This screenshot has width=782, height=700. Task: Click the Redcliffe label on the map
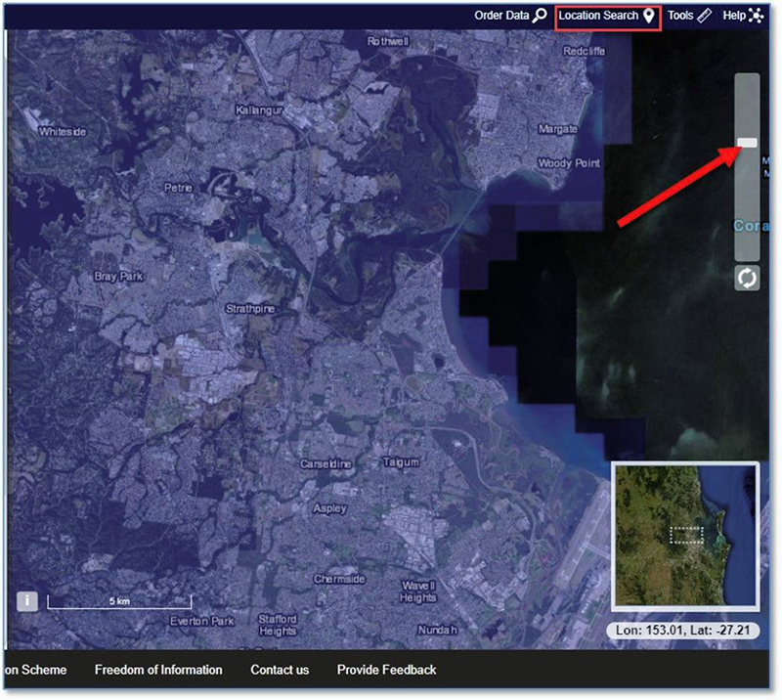[585, 51]
